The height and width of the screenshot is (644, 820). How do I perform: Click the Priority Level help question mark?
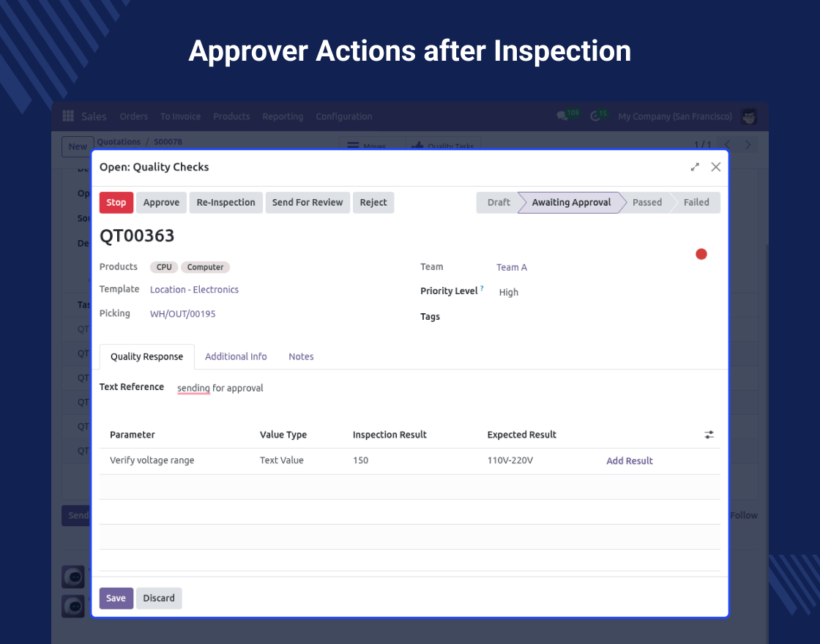pos(482,289)
